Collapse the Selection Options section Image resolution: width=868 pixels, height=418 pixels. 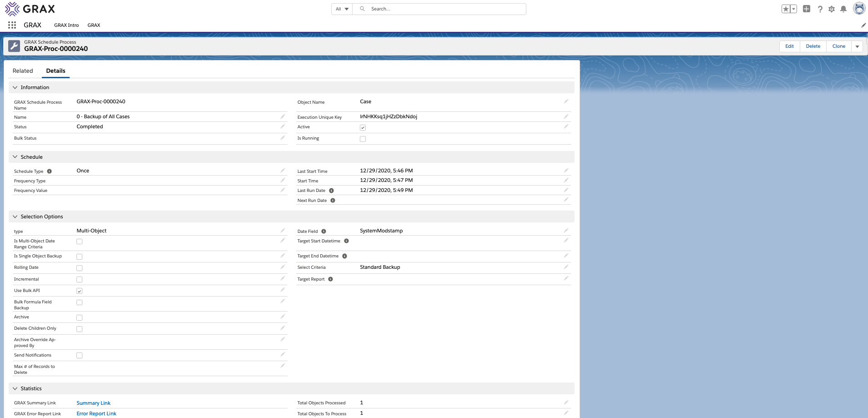[x=15, y=217]
